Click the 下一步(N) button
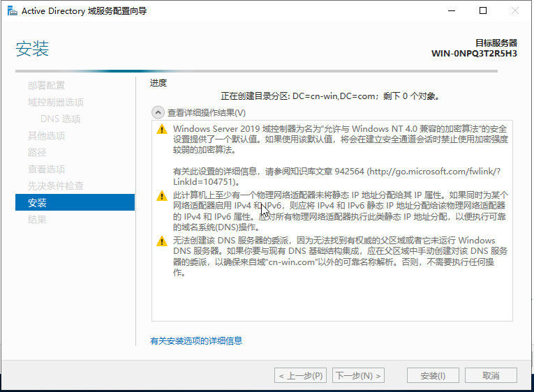Screen dimensions: 534x392 click(358, 376)
